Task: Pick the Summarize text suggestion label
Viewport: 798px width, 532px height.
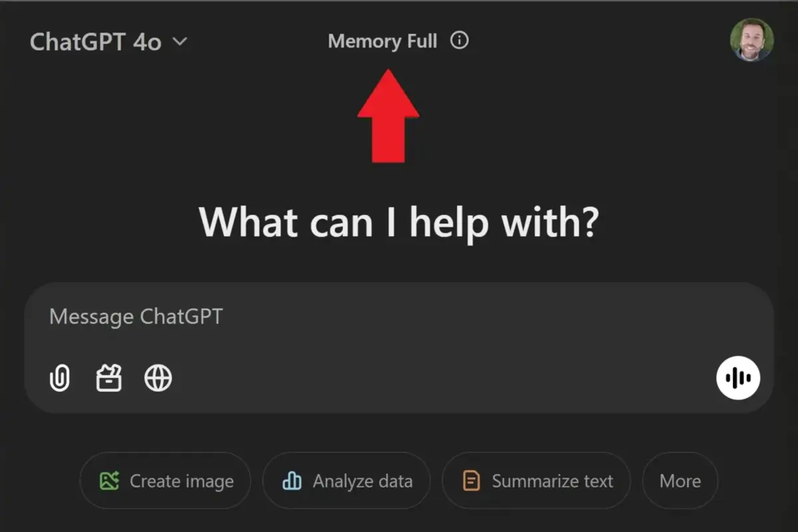Action: [552, 481]
